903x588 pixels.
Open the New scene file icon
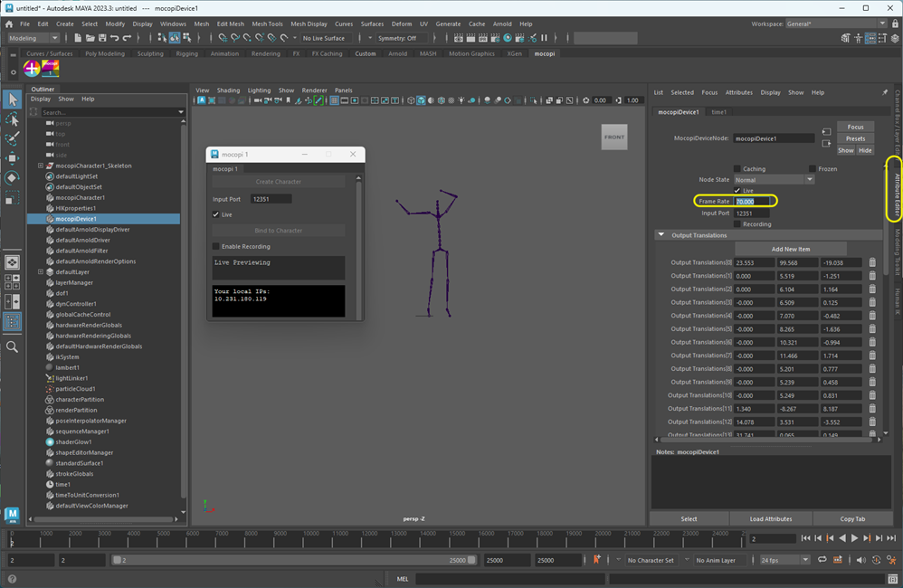(79, 38)
